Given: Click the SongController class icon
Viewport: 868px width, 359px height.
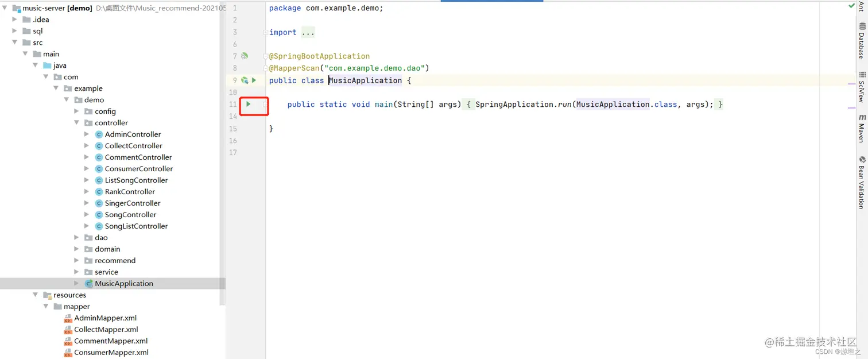Looking at the screenshot, I should pyautogui.click(x=99, y=215).
